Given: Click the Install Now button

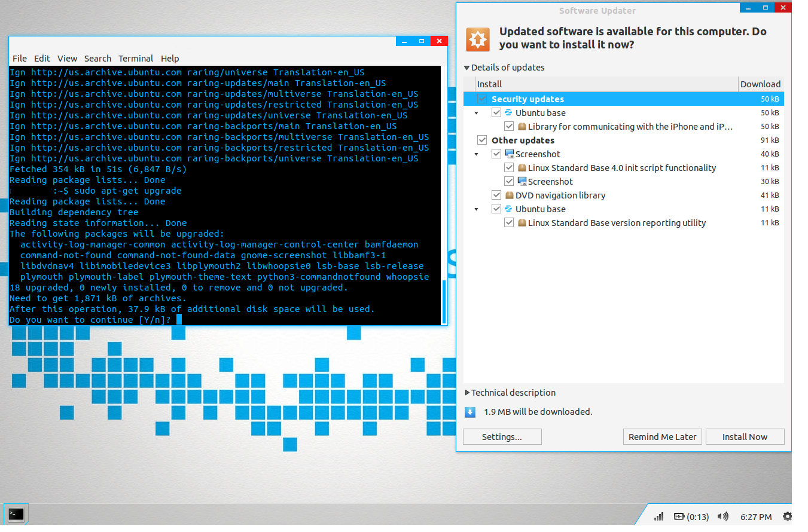Looking at the screenshot, I should [745, 437].
